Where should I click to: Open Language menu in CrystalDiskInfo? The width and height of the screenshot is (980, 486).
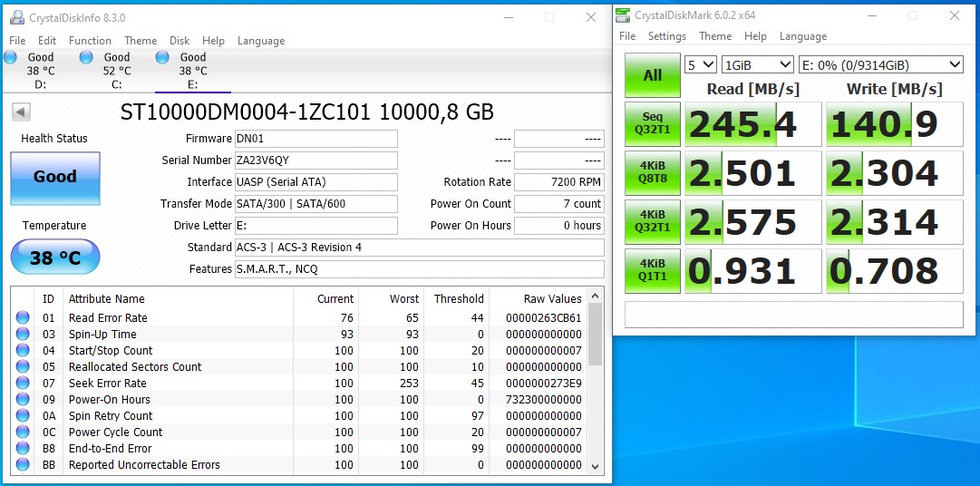[x=261, y=41]
